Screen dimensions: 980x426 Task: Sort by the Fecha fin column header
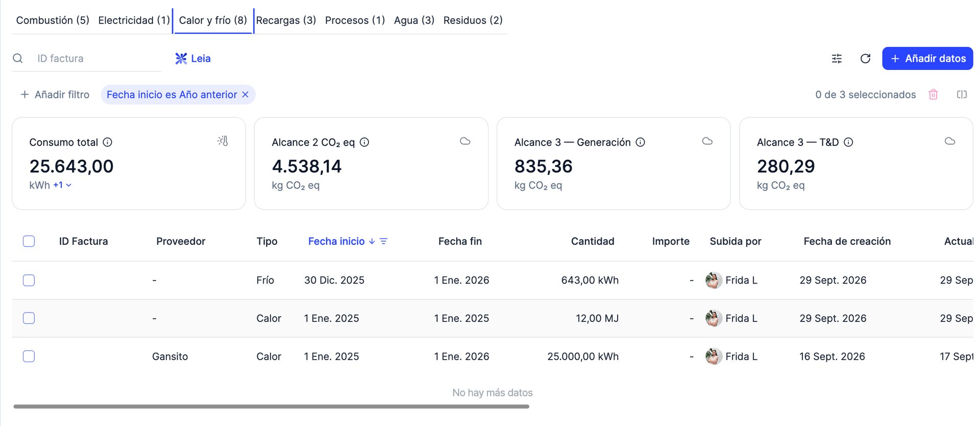point(460,241)
